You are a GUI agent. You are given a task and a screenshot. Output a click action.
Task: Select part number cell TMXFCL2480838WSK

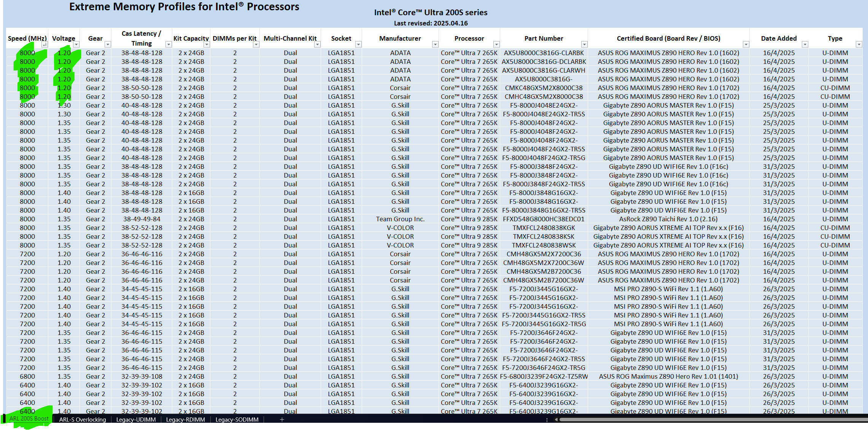click(544, 245)
